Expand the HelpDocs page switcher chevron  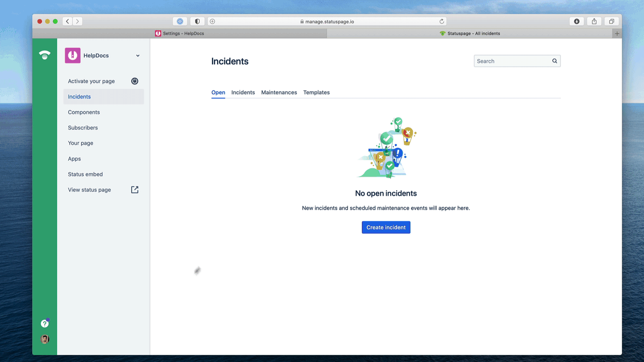tap(138, 56)
